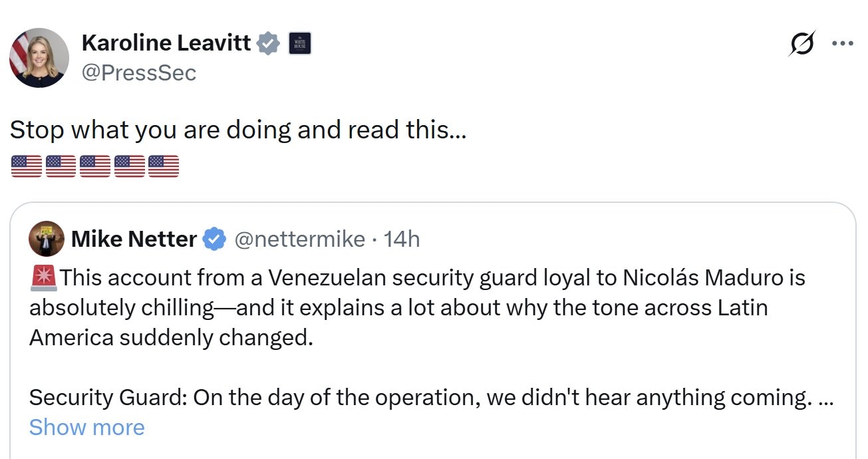Click the middle American flag emoji
This screenshot has height=459, width=868.
click(95, 166)
